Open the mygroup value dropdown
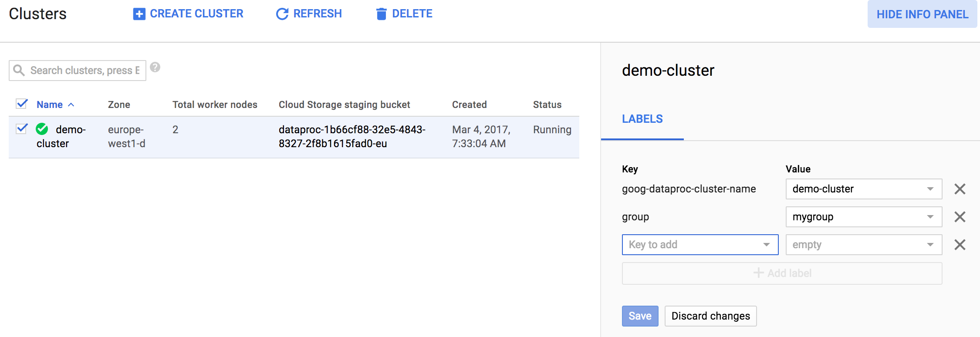Screen dimensions: 980x337 930,217
